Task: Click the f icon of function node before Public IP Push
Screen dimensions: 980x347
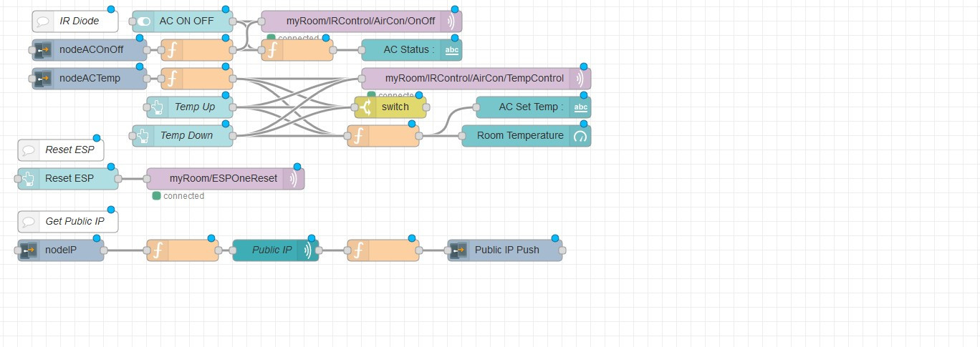Action: pyautogui.click(x=358, y=250)
